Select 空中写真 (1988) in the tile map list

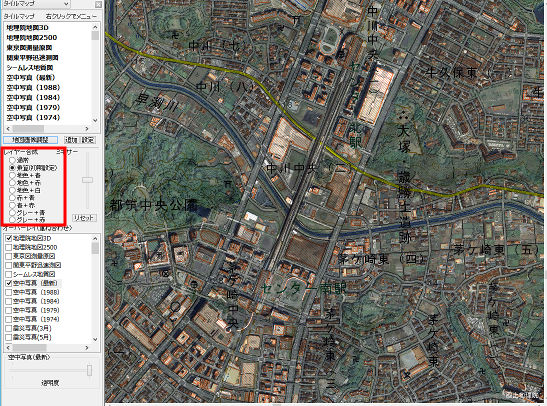click(33, 88)
